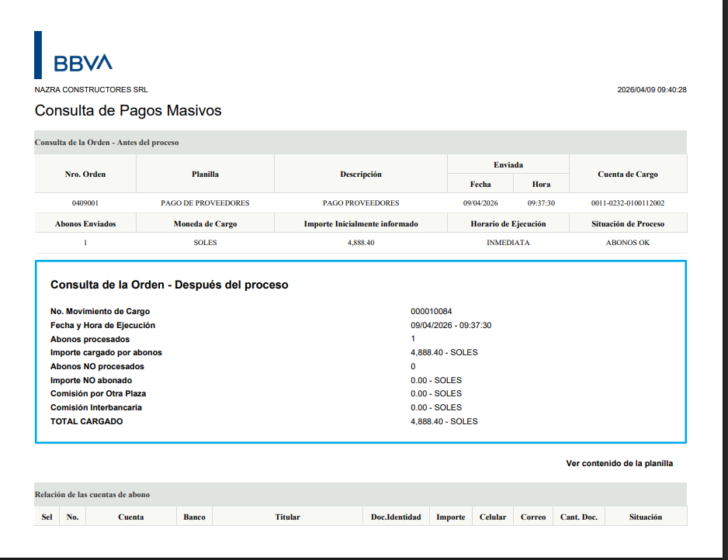Click the BBVA logo
This screenshot has height=560, width=728.
[x=82, y=63]
